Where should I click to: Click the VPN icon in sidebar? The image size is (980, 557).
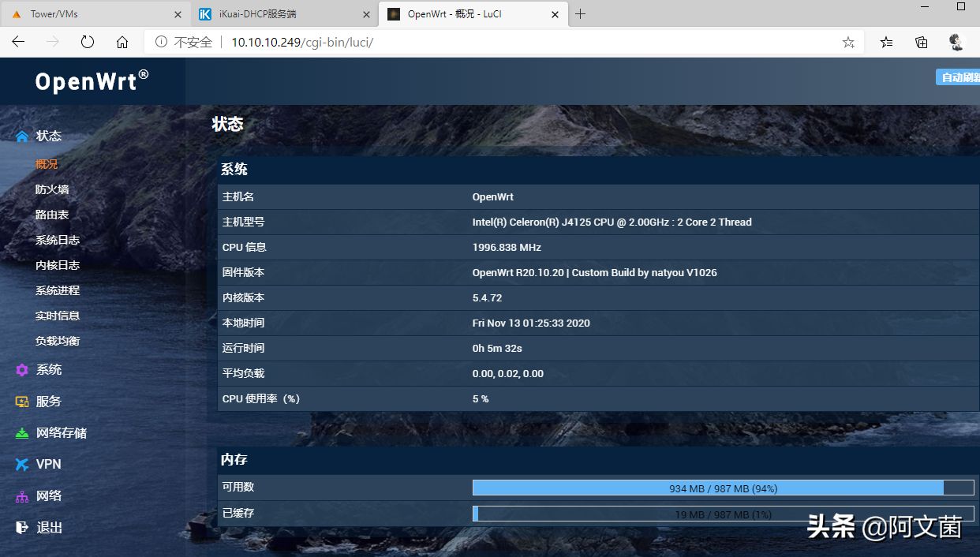coord(22,465)
